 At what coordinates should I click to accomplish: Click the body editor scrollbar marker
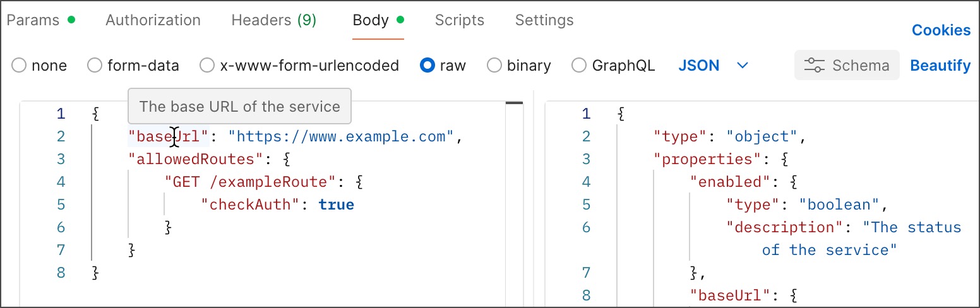click(515, 103)
